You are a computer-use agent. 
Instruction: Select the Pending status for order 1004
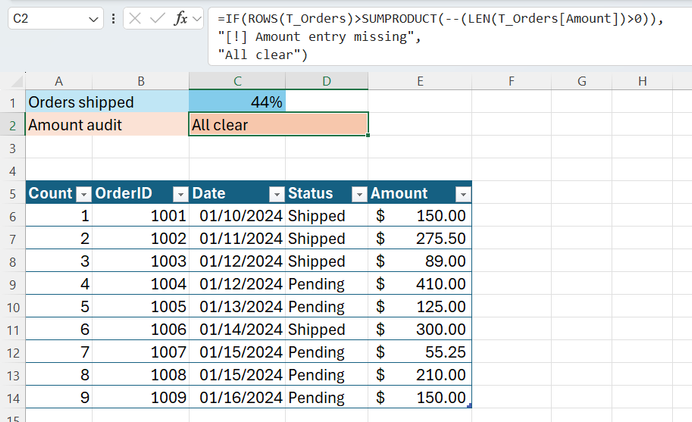pyautogui.click(x=327, y=284)
